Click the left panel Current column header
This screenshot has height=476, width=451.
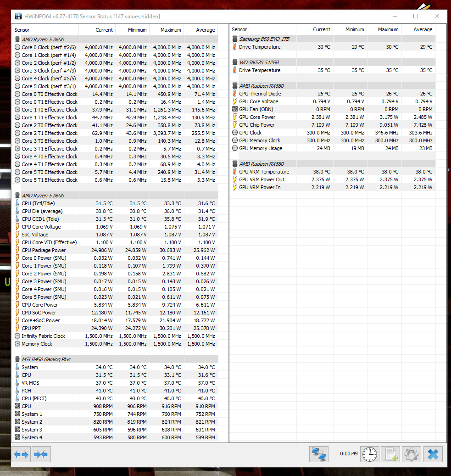click(x=97, y=30)
